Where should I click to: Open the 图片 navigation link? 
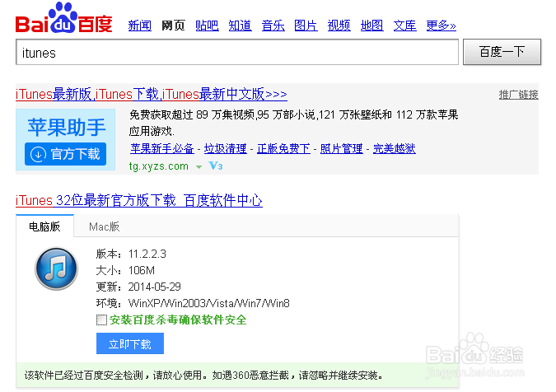click(306, 26)
